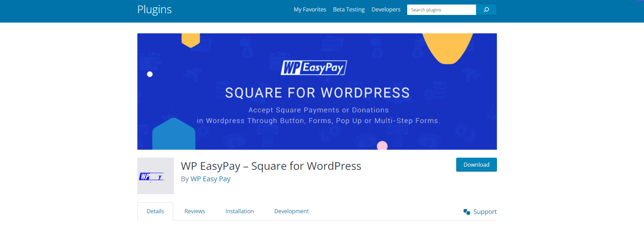Open author link WP Easy Pay
The width and height of the screenshot is (644, 232).
coord(210,179)
